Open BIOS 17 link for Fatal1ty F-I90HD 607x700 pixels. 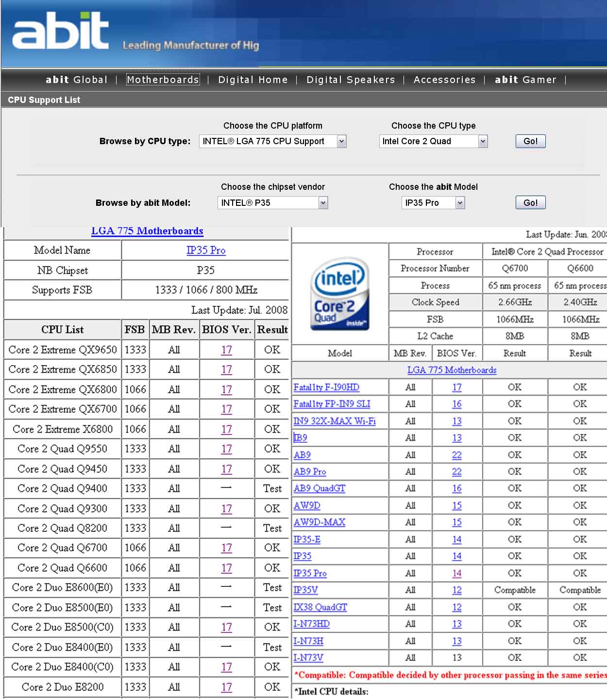457,387
